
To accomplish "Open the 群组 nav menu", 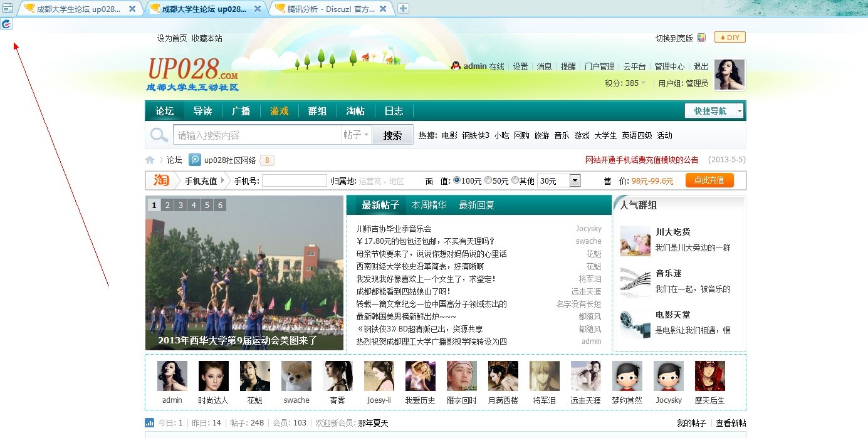I will pyautogui.click(x=317, y=111).
